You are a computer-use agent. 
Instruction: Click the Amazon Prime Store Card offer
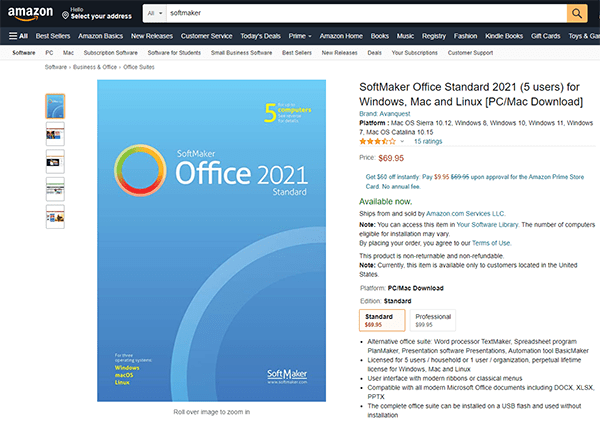click(475, 182)
